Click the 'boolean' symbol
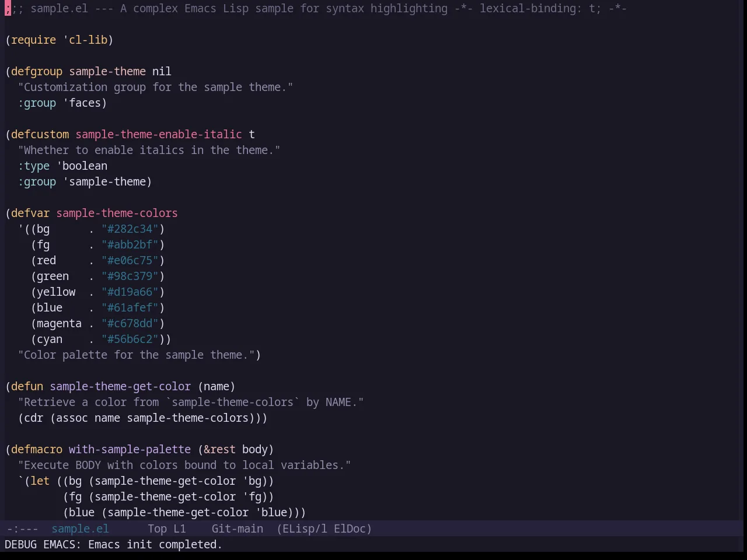Image resolution: width=747 pixels, height=560 pixels. 85,166
